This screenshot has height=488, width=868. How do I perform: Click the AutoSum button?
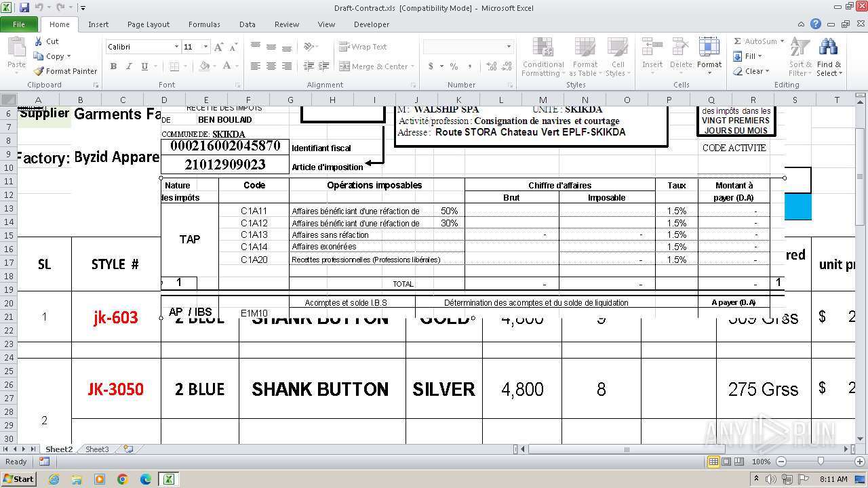tap(755, 41)
